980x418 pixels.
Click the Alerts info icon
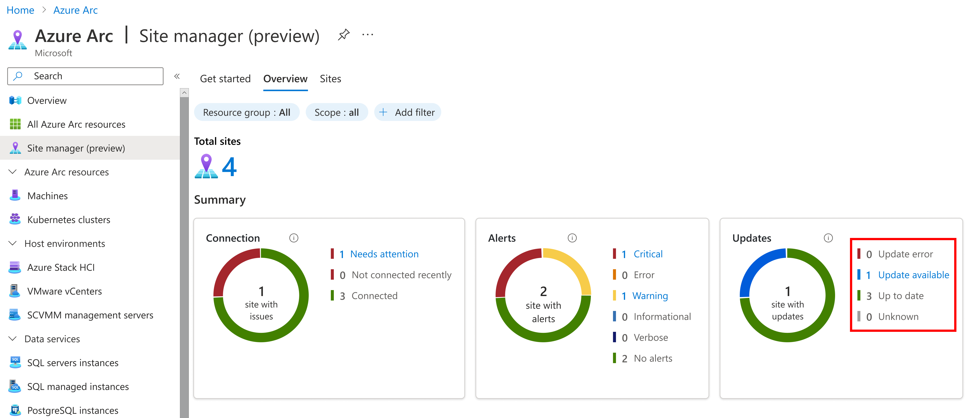[x=572, y=238]
